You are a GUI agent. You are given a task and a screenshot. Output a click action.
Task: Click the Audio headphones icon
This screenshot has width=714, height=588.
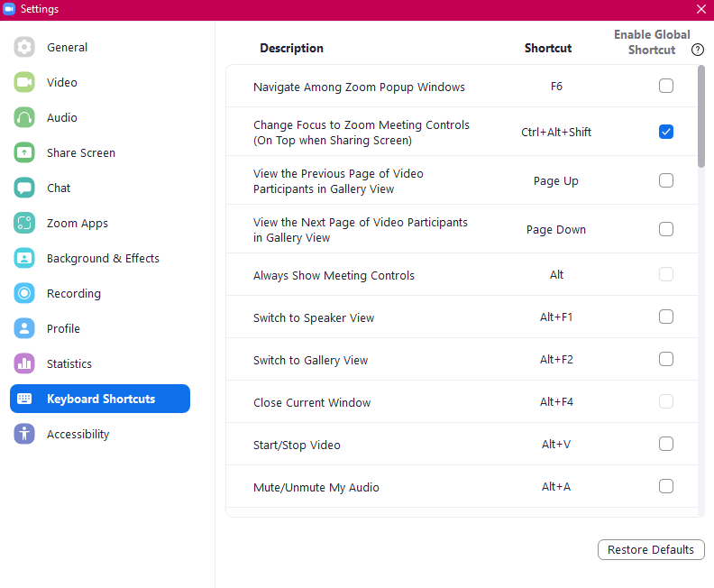(x=24, y=117)
